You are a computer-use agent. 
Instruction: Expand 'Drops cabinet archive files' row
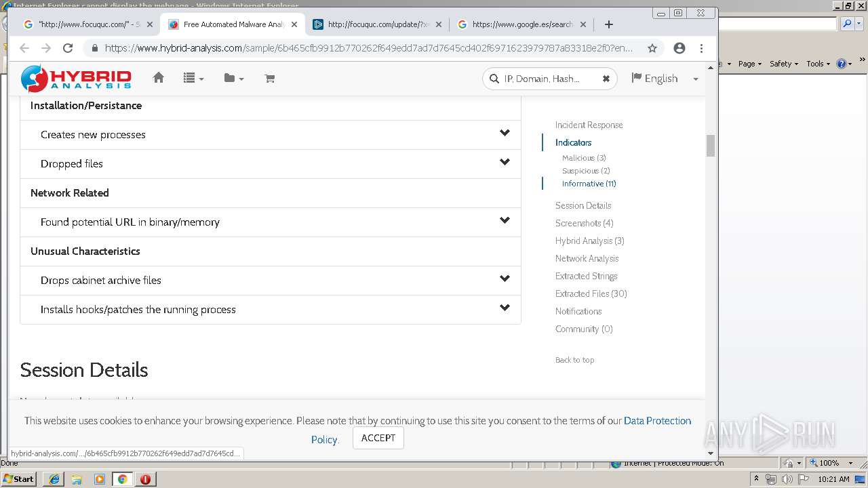(271, 281)
